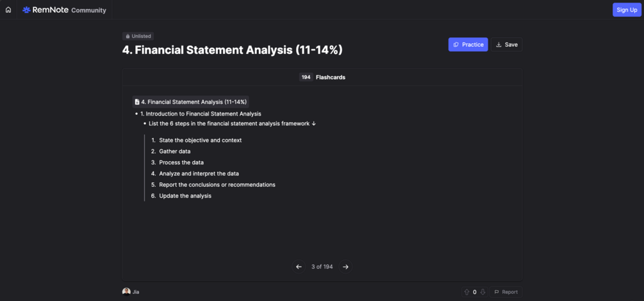This screenshot has height=301, width=644.
Task: Select the Introduction to Financial Statement Analysis bullet
Action: [x=201, y=114]
